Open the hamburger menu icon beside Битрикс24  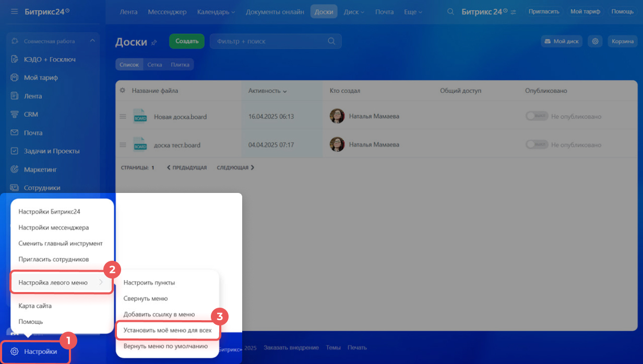(14, 11)
